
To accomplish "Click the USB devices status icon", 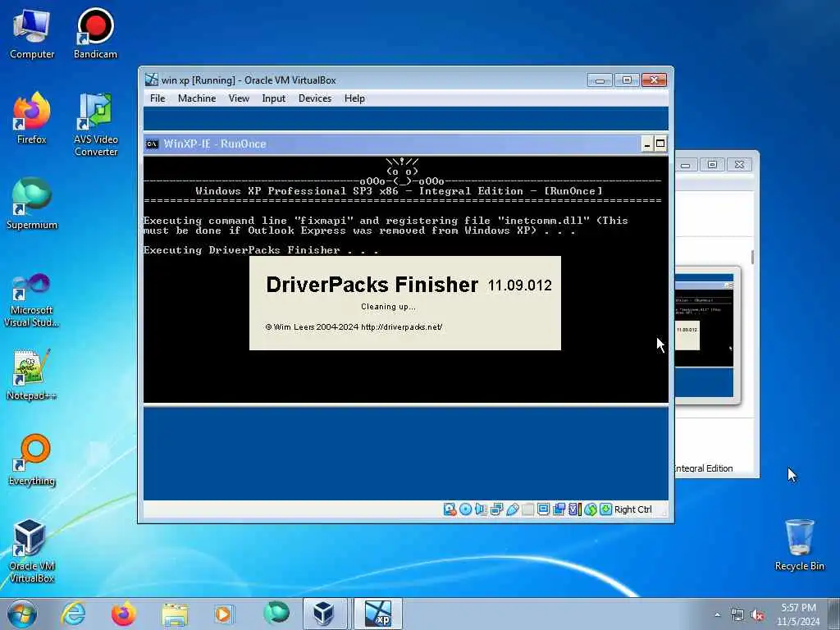I will coord(512,509).
